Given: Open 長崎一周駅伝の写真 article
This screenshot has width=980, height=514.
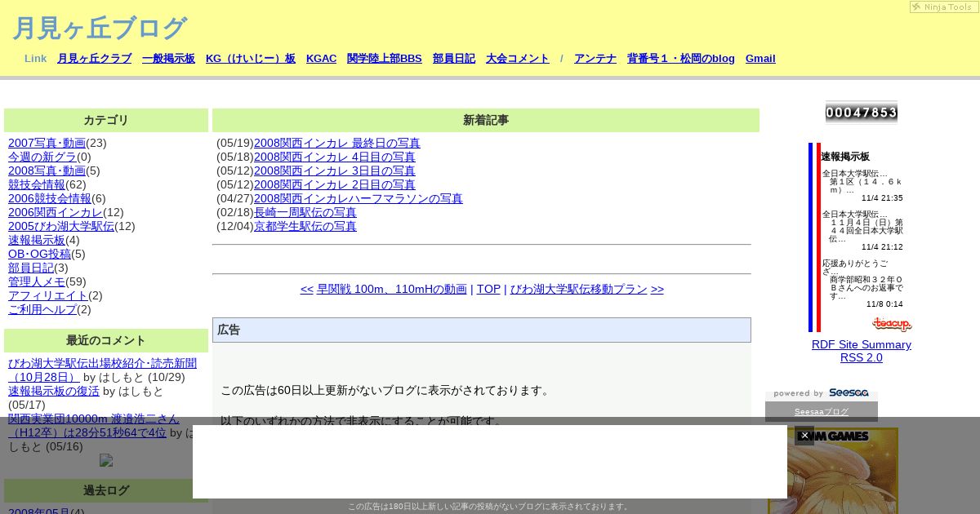Looking at the screenshot, I should tap(305, 212).
